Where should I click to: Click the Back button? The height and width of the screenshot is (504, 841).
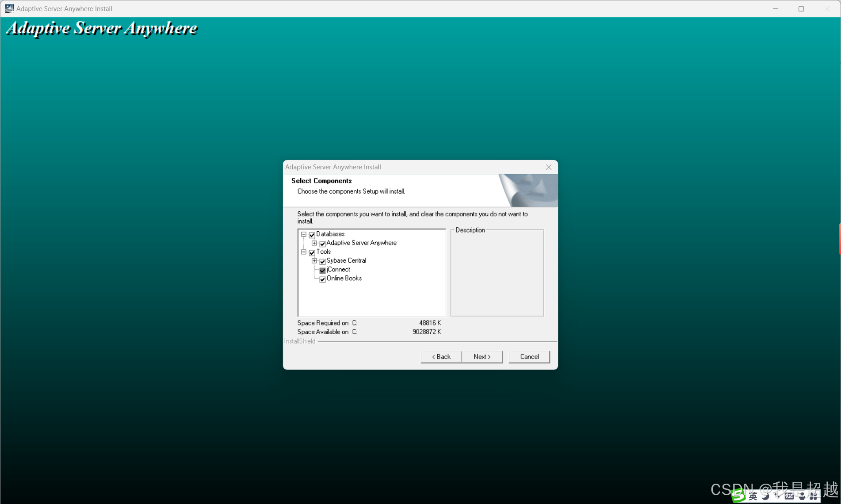click(x=440, y=357)
